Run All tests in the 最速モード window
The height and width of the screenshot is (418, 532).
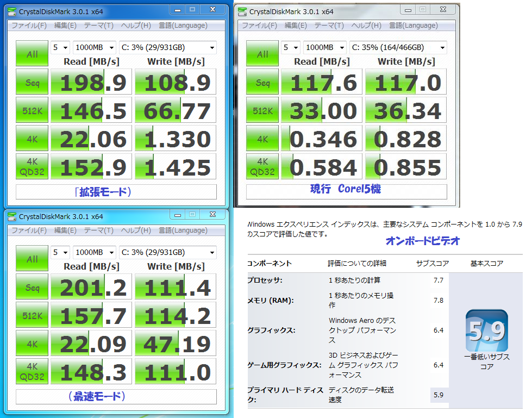point(32,259)
